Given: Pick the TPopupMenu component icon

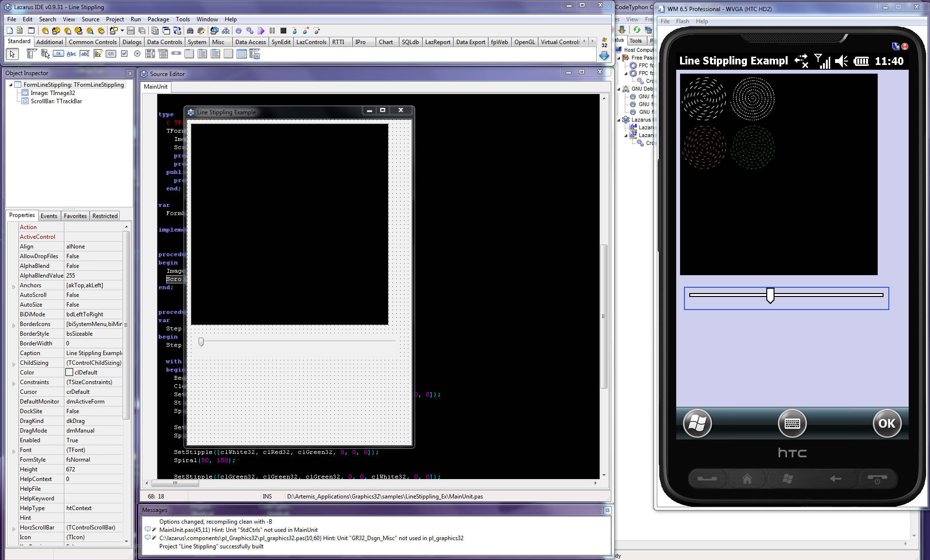Looking at the screenshot, I should point(45,54).
